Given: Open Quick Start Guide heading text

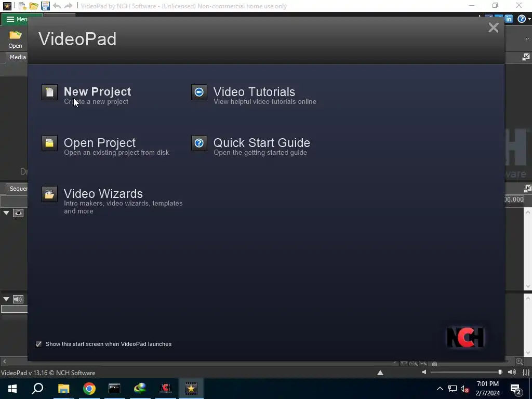Looking at the screenshot, I should [262, 143].
